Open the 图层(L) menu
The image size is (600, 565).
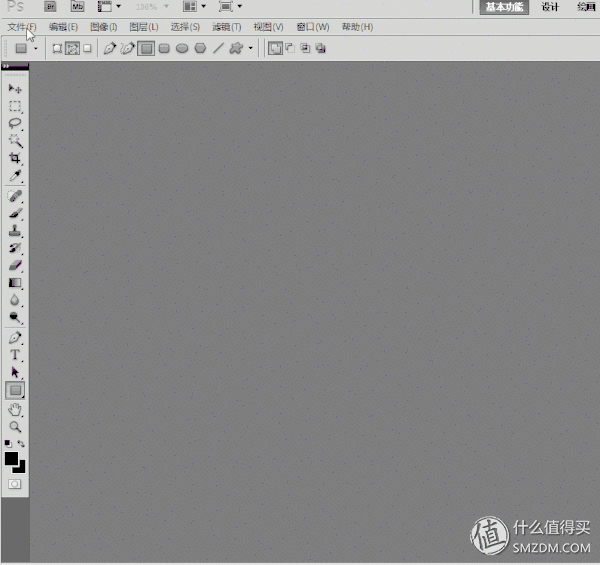coord(144,27)
